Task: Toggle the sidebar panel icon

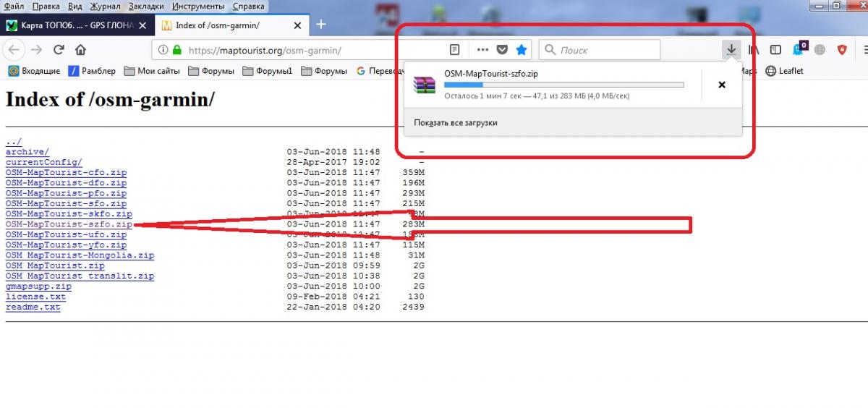Action: [775, 50]
